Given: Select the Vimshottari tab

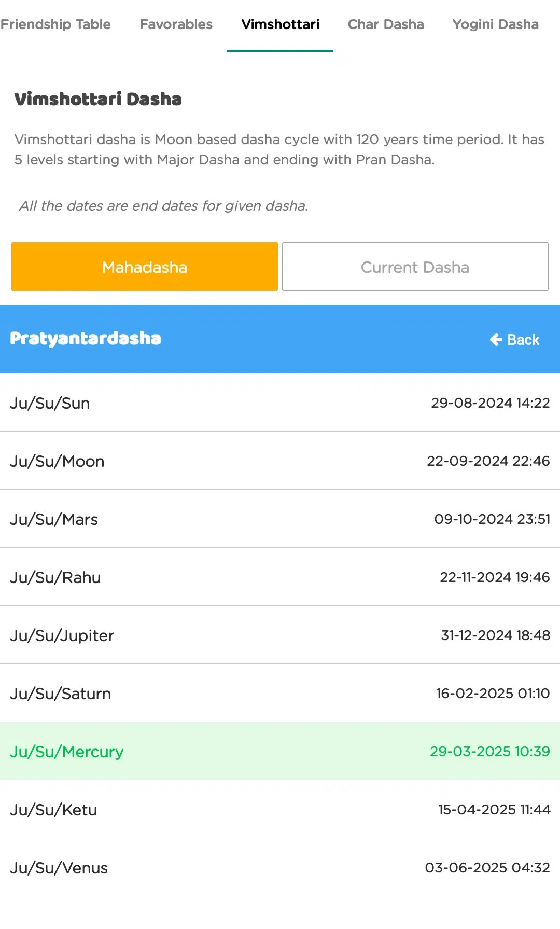Looking at the screenshot, I should (280, 24).
